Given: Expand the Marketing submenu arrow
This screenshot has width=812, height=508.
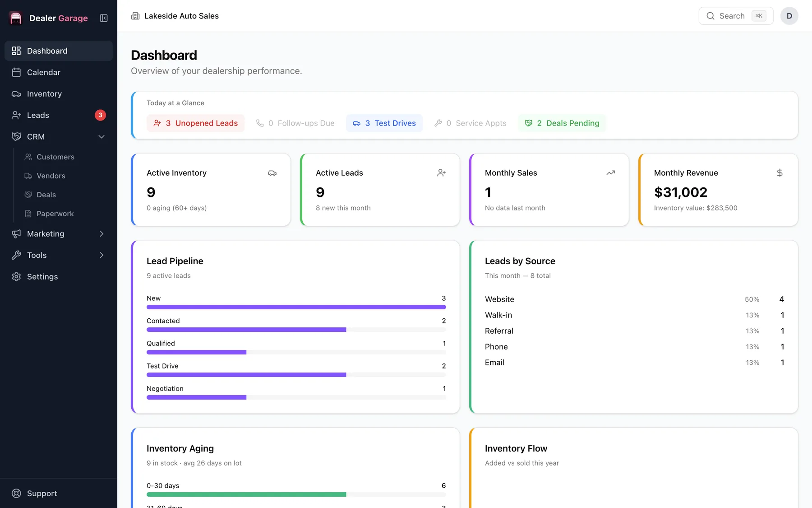Looking at the screenshot, I should pos(101,234).
